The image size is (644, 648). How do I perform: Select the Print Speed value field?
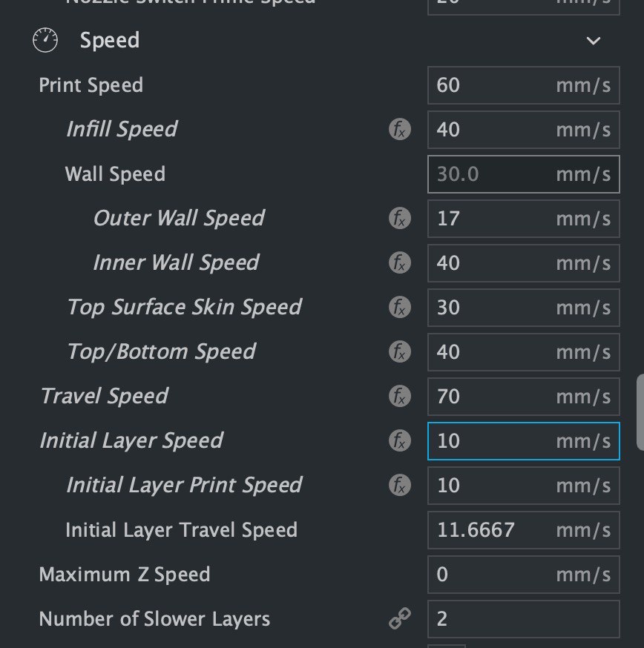(523, 85)
